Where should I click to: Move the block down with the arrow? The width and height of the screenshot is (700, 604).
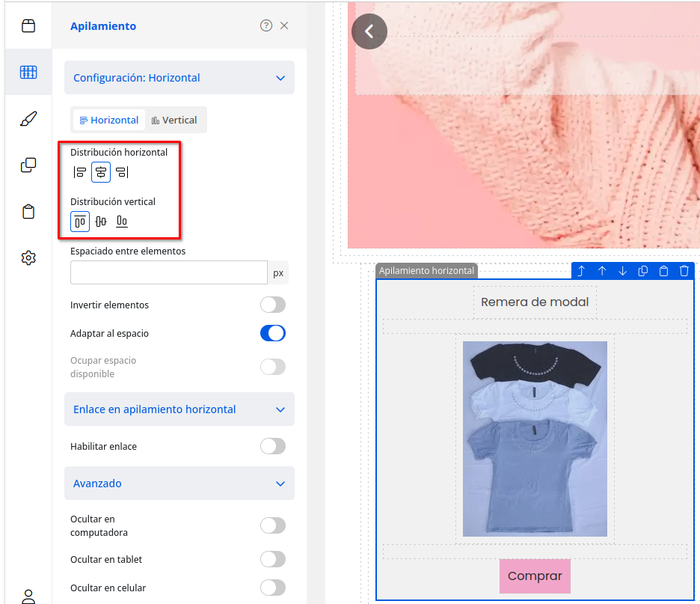[622, 271]
